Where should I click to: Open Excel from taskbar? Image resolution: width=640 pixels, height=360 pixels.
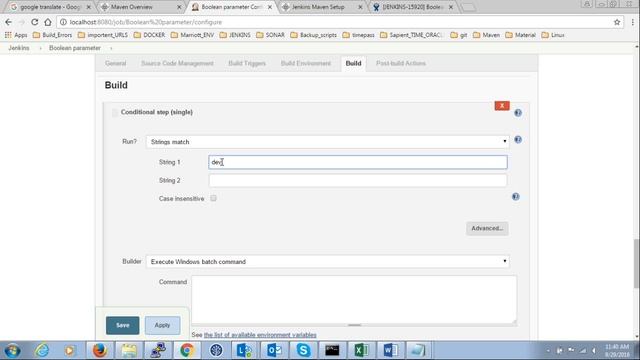tap(361, 350)
